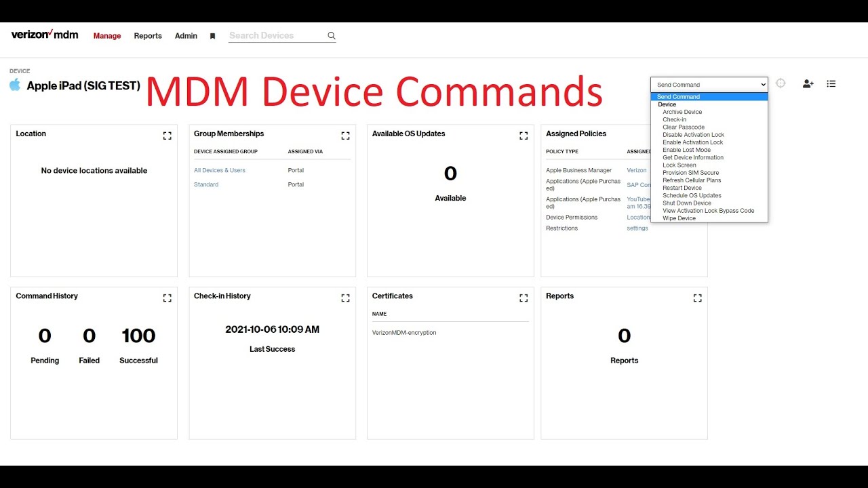
Task: Click the 0 Pending commands count
Action: pos(45,335)
